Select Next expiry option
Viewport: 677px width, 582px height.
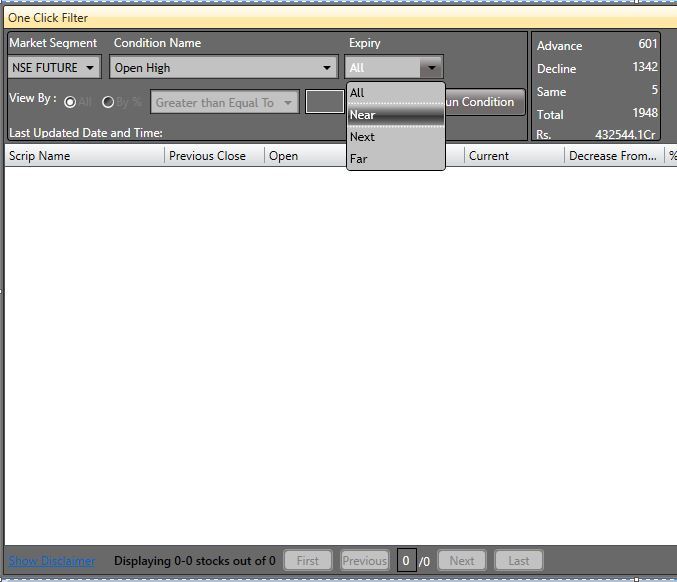395,137
